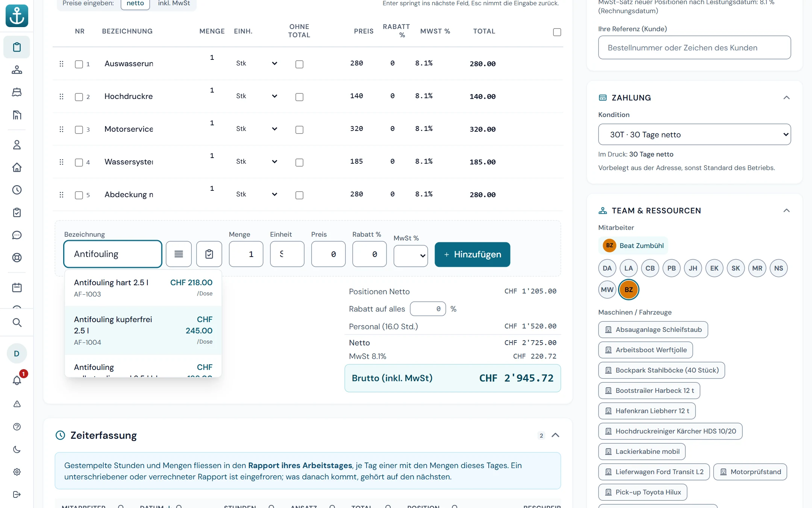Click the anchor logo icon
Viewport: 812px width, 508px height.
[x=17, y=16]
